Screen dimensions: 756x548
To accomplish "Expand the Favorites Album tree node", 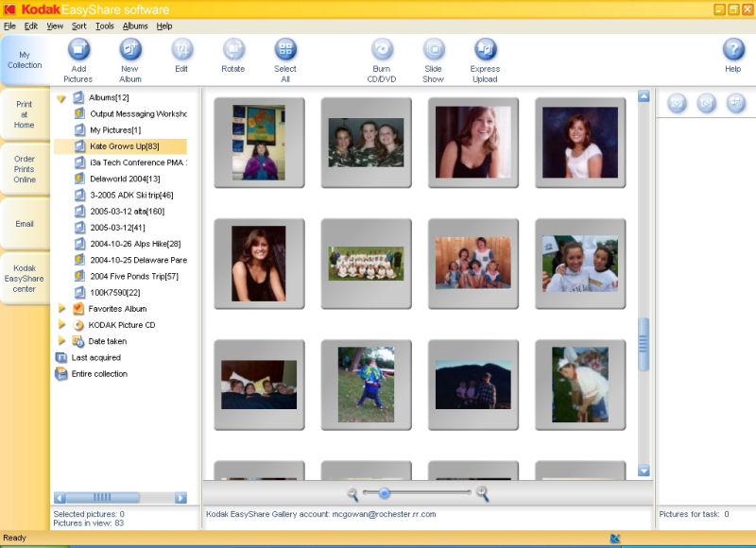I will 62,309.
